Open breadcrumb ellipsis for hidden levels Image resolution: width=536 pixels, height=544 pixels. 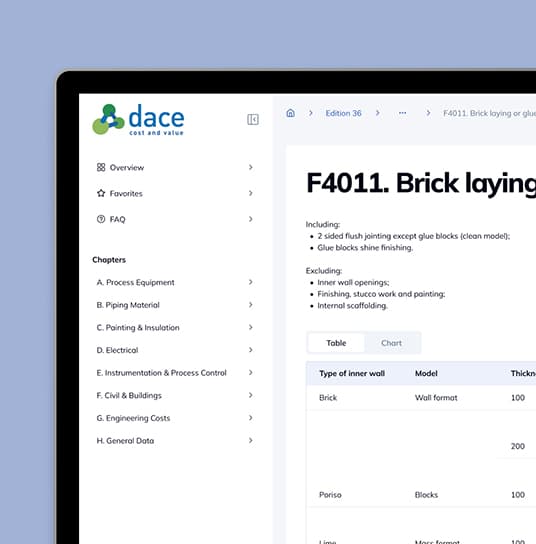click(402, 113)
